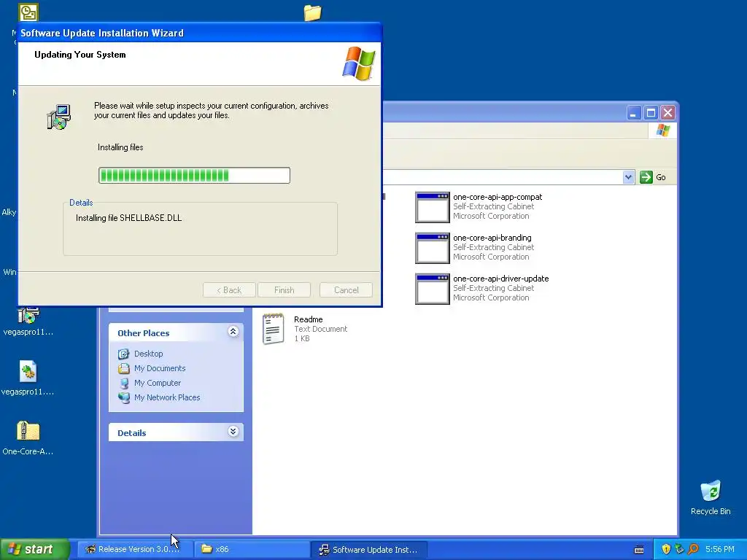Click the magnifier tray icon near the clock
747x560 pixels.
pos(693,549)
